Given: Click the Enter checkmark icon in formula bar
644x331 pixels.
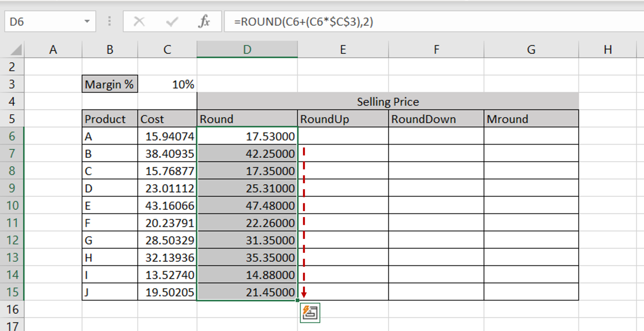Looking at the screenshot, I should tap(172, 21).
